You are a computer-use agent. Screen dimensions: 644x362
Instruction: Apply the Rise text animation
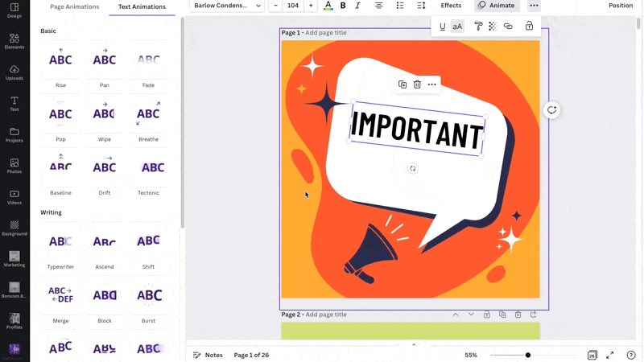point(61,65)
